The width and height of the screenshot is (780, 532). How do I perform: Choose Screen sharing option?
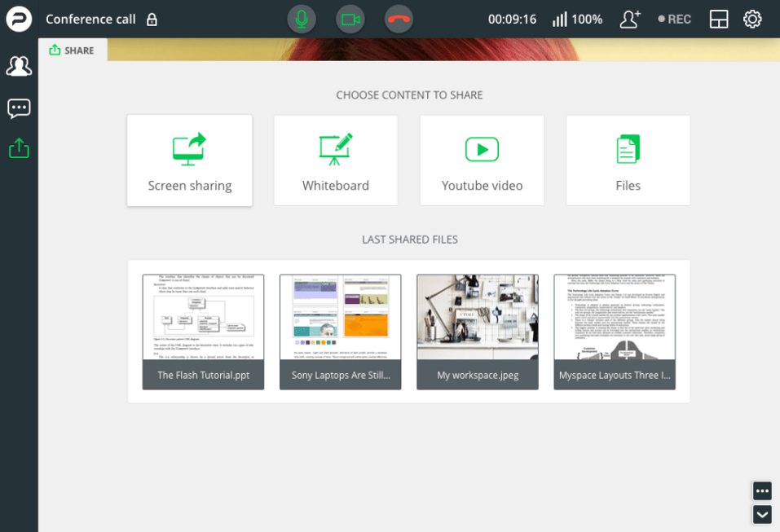pos(190,160)
